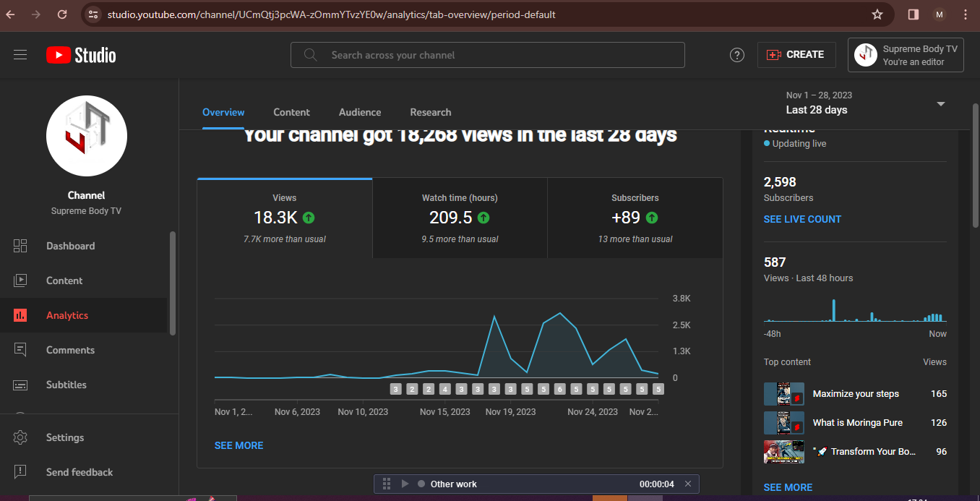Bookmark this page with the star
The width and height of the screenshot is (980, 501).
(x=877, y=14)
